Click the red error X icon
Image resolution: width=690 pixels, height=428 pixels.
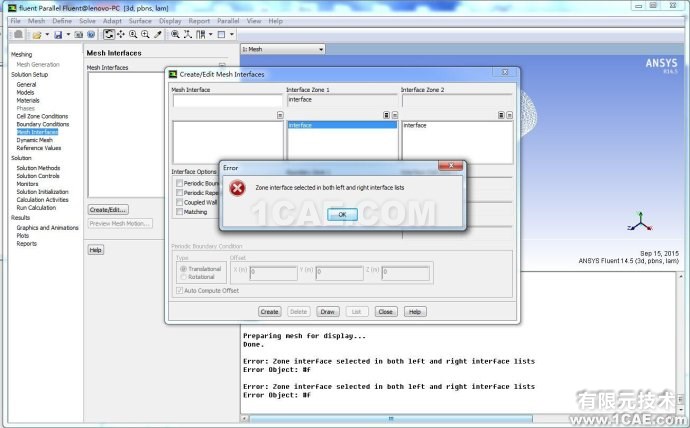(237, 188)
